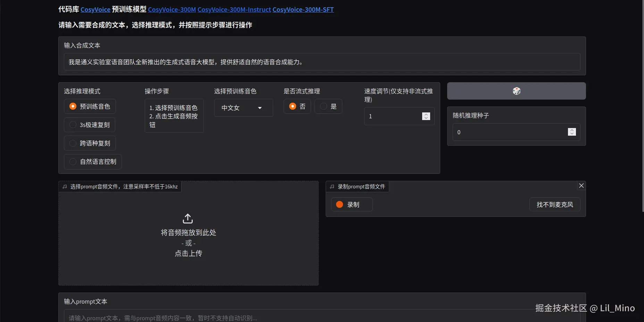Click the 选择推理模式 label
Screen dimensions: 644x322
click(82, 91)
